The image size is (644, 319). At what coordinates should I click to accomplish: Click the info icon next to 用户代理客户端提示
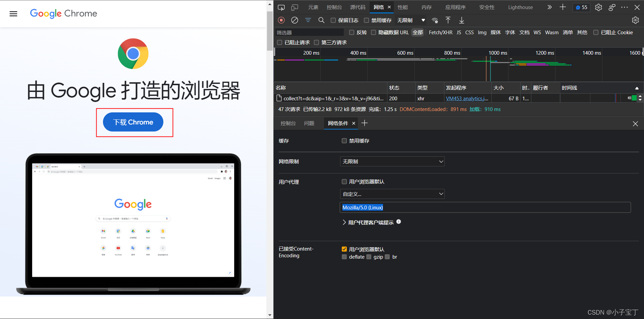tap(398, 222)
